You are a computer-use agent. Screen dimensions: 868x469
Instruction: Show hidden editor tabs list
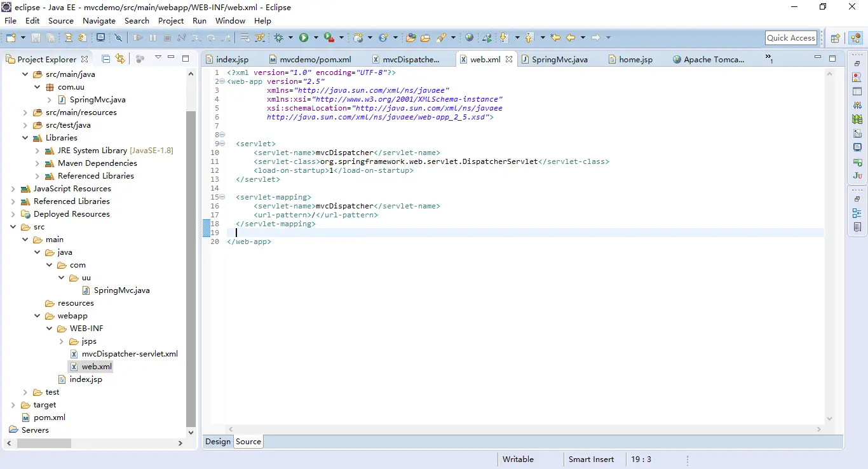(770, 59)
